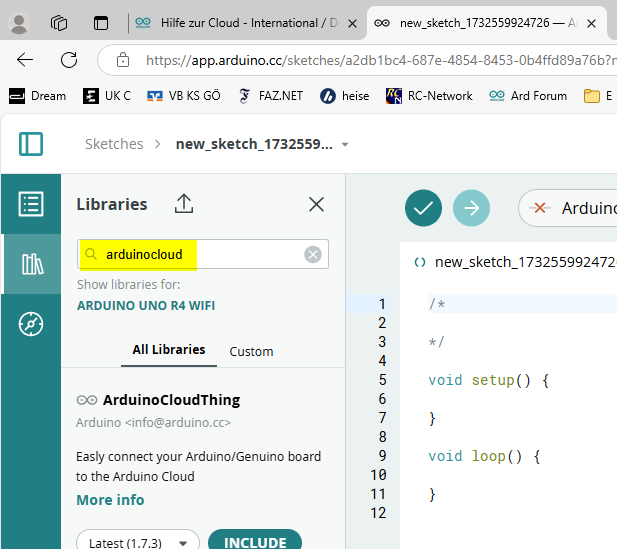Close the Libraries panel
Image resolution: width=617 pixels, height=549 pixels.
[x=316, y=204]
